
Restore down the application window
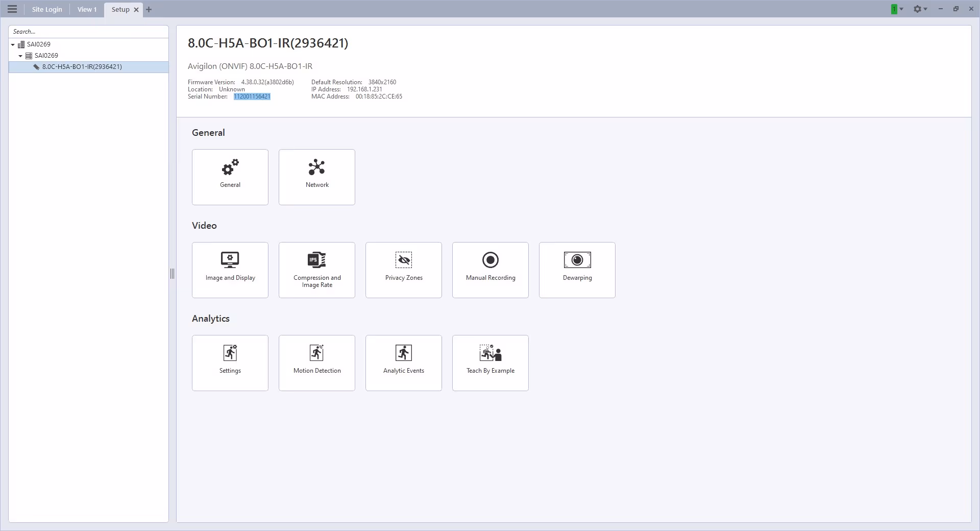[955, 9]
